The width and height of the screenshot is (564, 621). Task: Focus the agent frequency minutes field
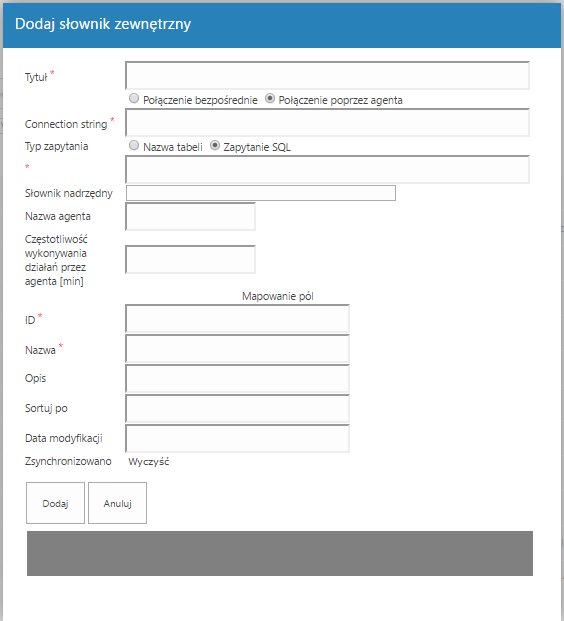191,259
